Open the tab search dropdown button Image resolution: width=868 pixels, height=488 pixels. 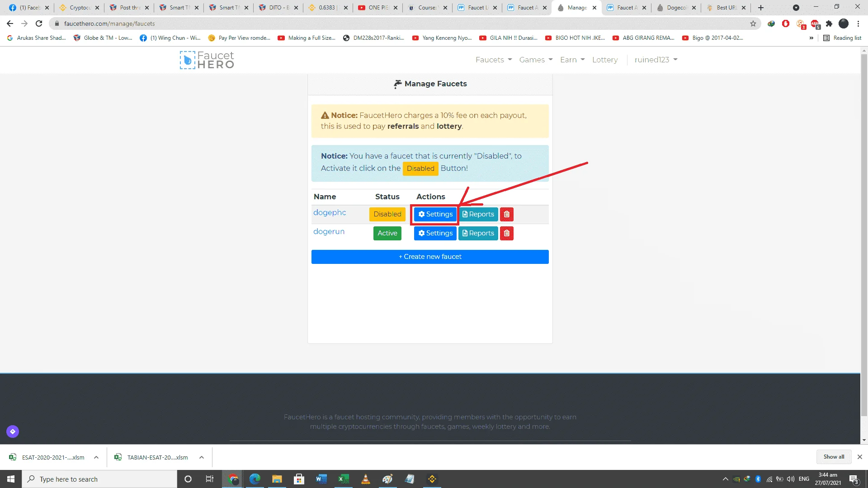click(x=796, y=8)
